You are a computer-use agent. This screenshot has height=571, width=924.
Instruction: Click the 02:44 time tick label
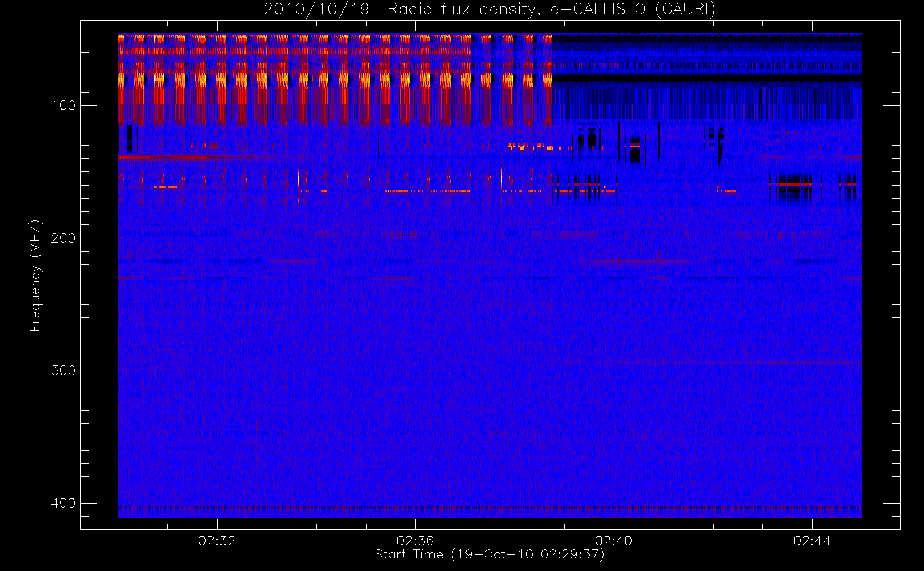click(812, 541)
